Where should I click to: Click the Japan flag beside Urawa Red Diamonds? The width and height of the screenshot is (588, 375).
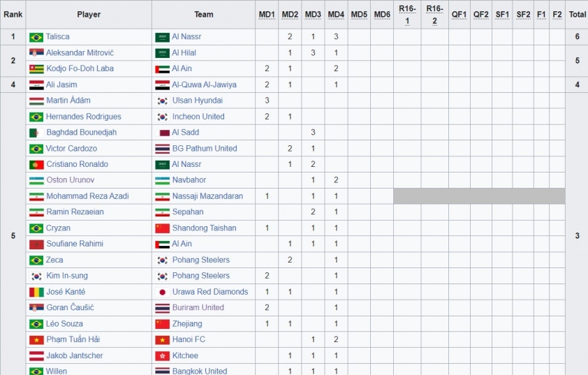pos(162,292)
